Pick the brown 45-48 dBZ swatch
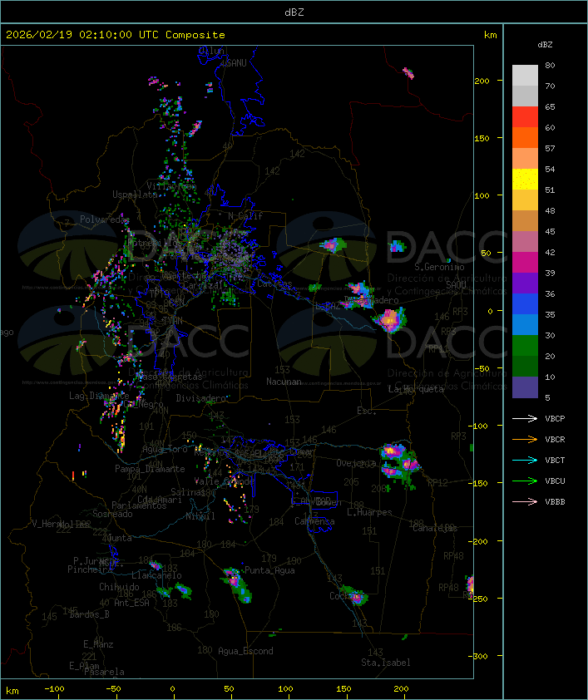Viewport: 588px width, 700px height. (x=525, y=220)
